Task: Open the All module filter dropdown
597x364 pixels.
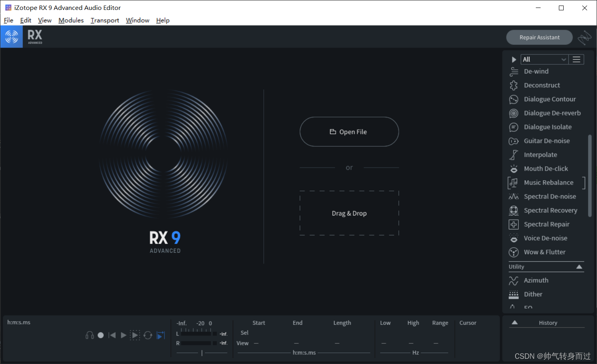Action: (545, 60)
